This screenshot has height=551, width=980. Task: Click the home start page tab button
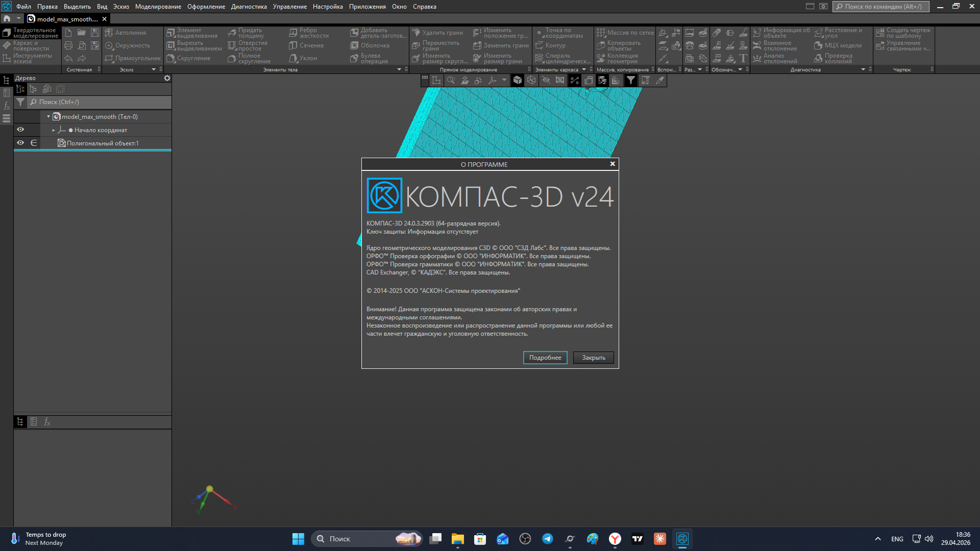[x=7, y=18]
